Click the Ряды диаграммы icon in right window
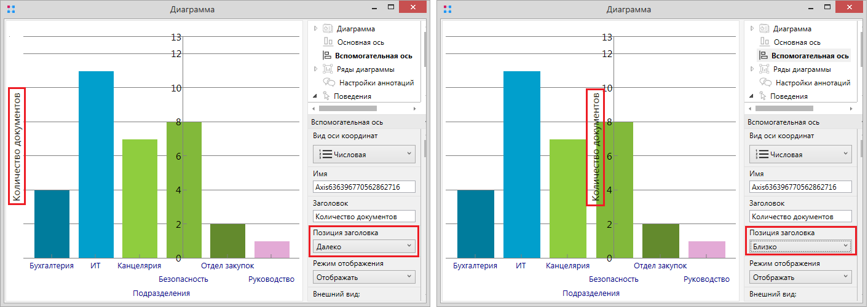This screenshot has height=307, width=868. point(763,69)
